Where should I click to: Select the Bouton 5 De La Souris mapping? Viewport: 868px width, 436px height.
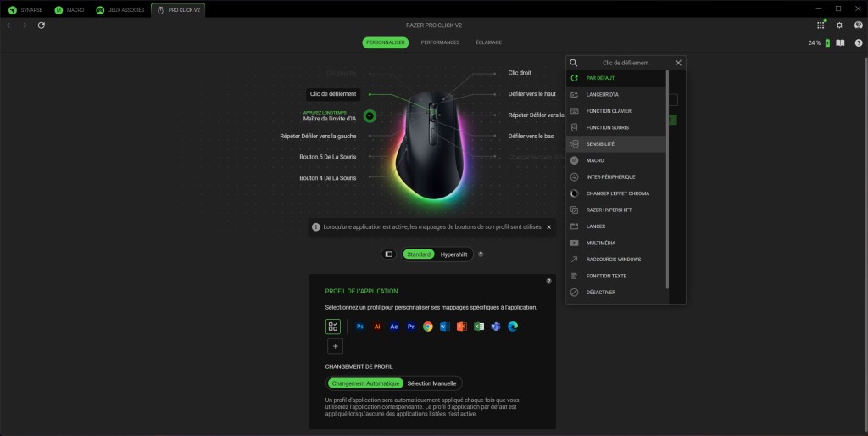click(328, 157)
